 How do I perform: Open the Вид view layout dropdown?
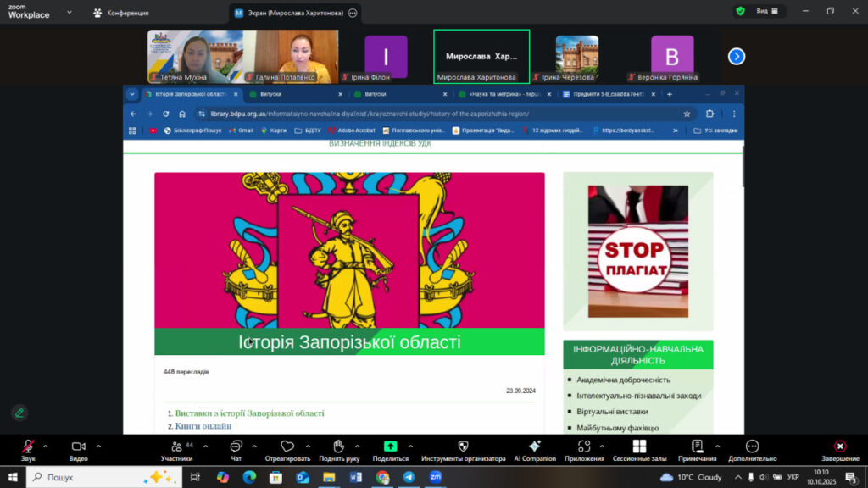click(759, 11)
